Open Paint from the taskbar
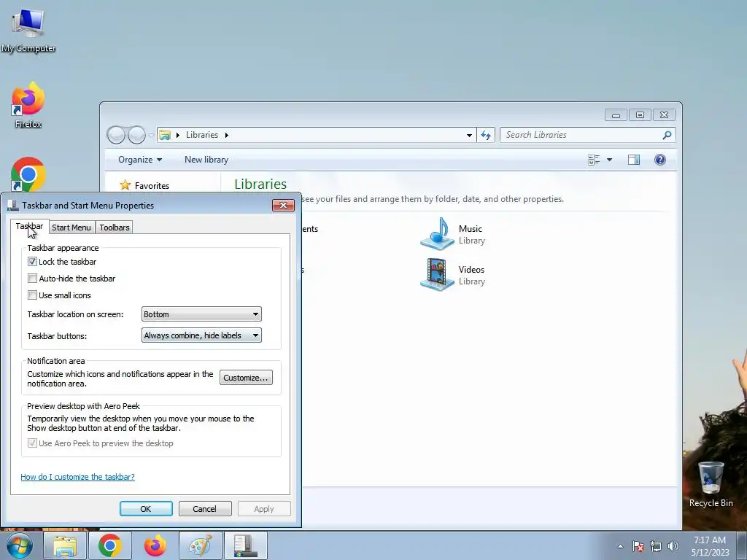747x560 pixels. click(201, 545)
